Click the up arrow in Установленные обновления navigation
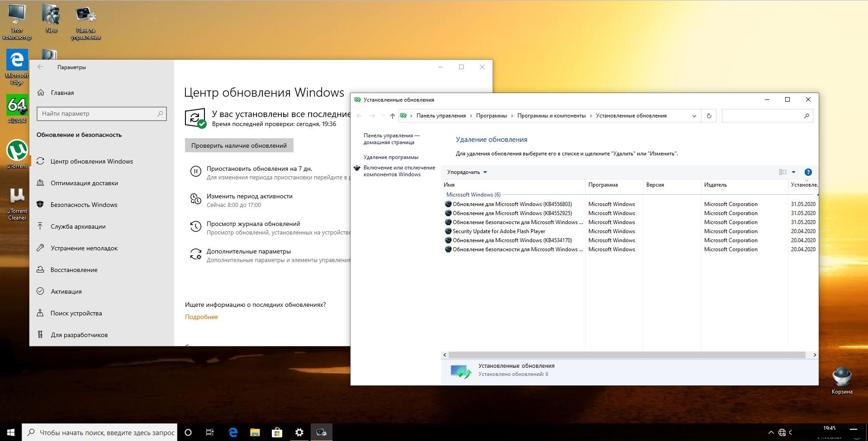Image resolution: width=868 pixels, height=441 pixels. tap(392, 116)
